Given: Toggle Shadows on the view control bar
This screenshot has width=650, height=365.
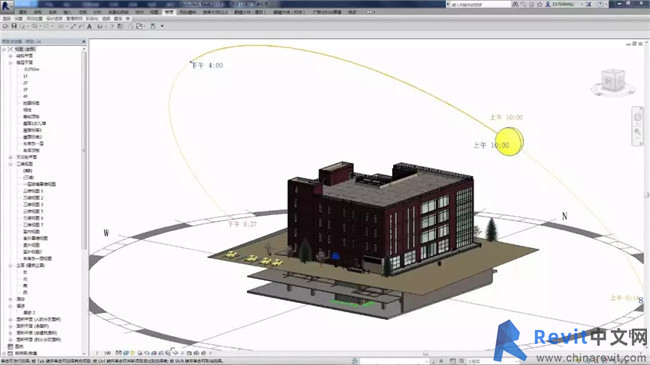Looking at the screenshot, I should [x=140, y=353].
